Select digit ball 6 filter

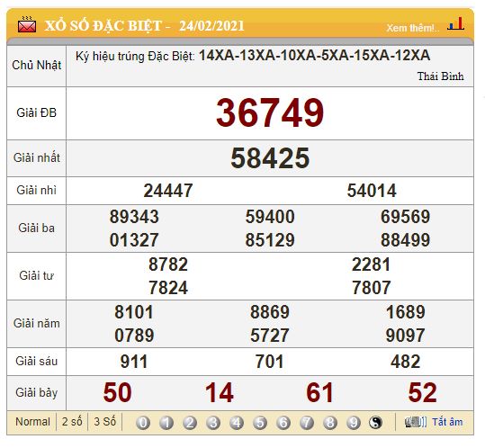tap(283, 423)
